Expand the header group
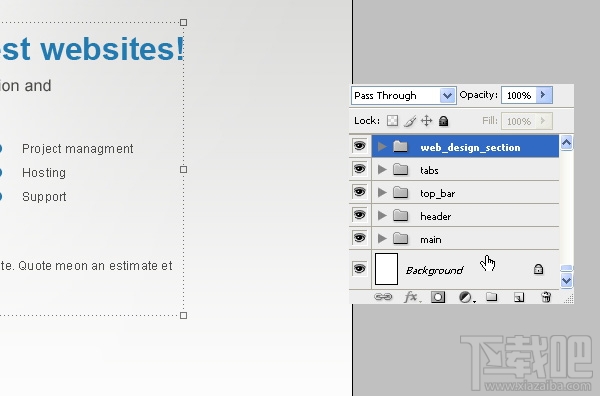This screenshot has width=600, height=396. pos(382,216)
